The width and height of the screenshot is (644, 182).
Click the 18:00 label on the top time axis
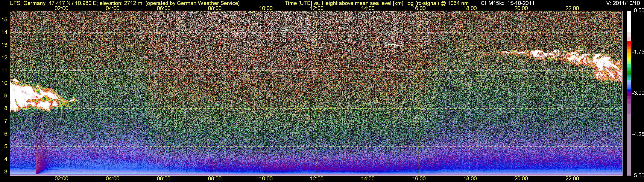pyautogui.click(x=470, y=8)
